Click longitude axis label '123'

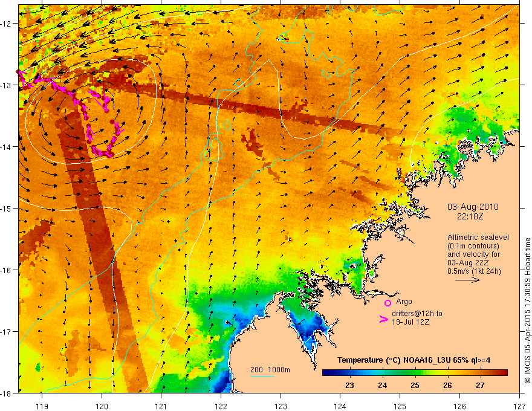point(281,406)
